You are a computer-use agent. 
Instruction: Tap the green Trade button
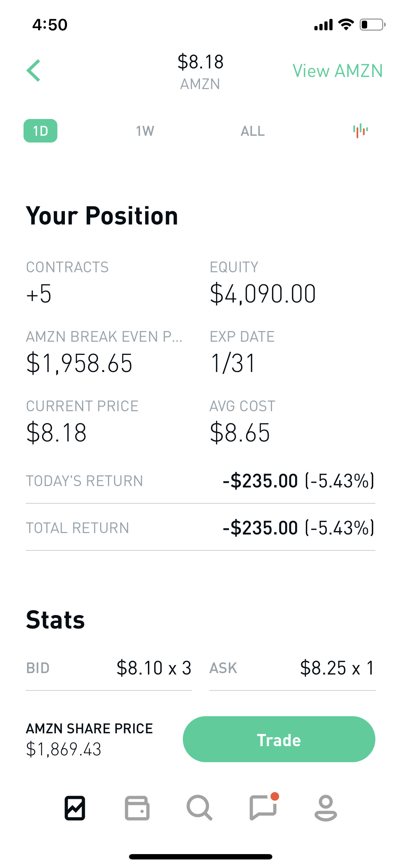click(x=279, y=739)
